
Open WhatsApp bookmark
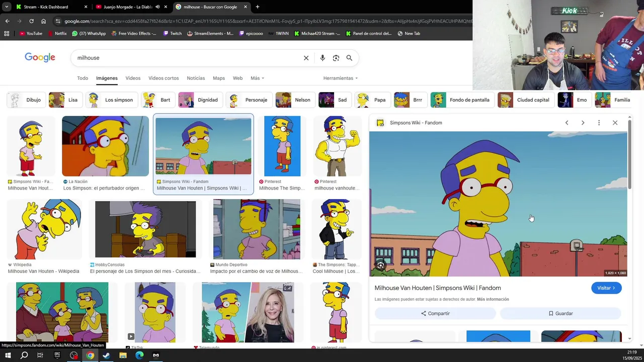[89, 34]
